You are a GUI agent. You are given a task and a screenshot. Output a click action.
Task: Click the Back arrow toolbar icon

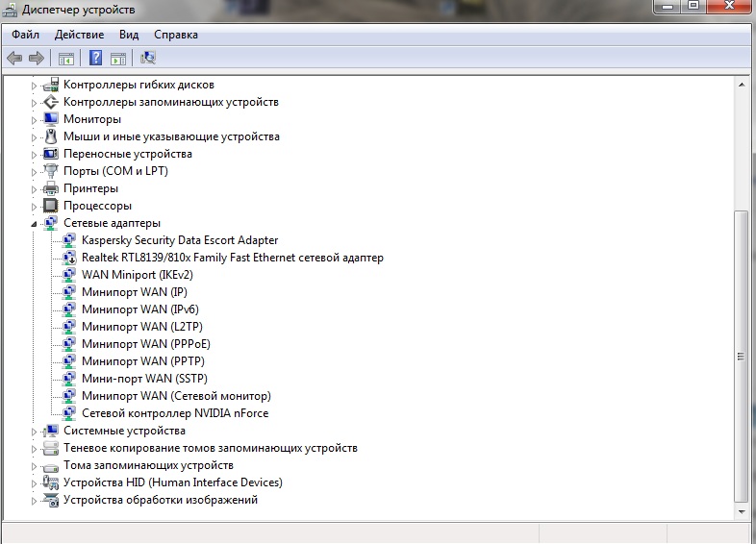coord(14,59)
